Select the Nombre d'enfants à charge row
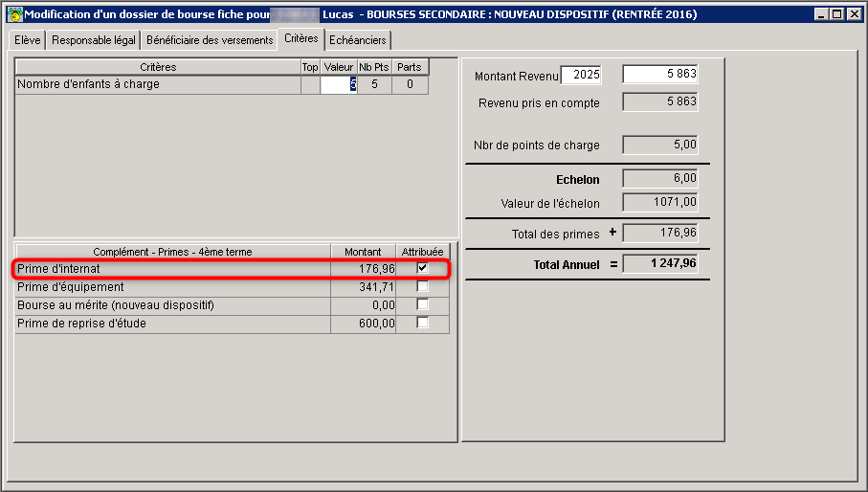This screenshot has height=492, width=868. (221, 84)
